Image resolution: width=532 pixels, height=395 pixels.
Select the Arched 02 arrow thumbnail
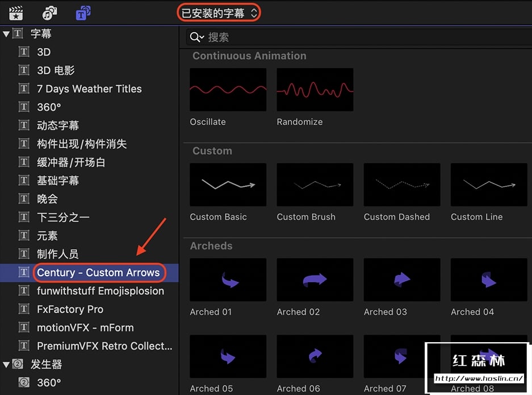click(x=315, y=280)
